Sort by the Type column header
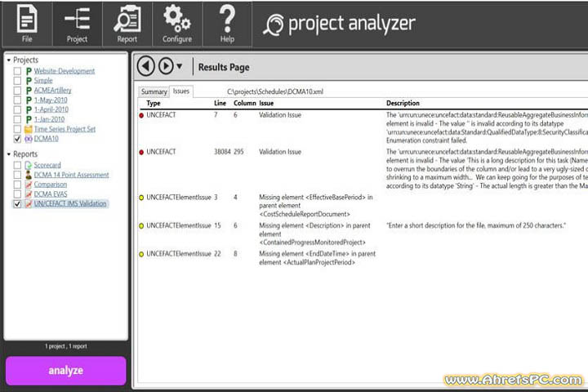 coord(154,103)
